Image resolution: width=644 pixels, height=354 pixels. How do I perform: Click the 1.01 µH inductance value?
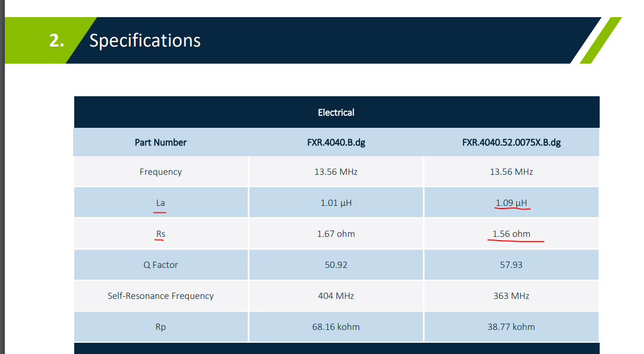336,203
